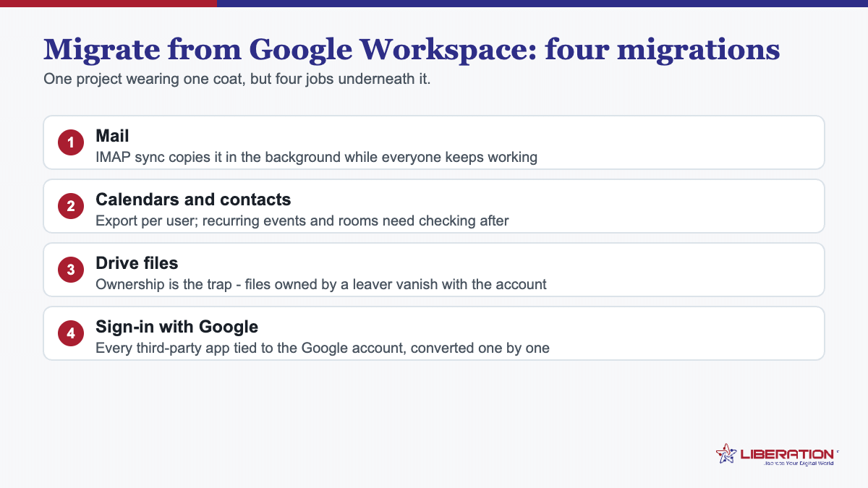Click the number 2 badge beside Calendars
868x488 pixels.
click(x=71, y=206)
